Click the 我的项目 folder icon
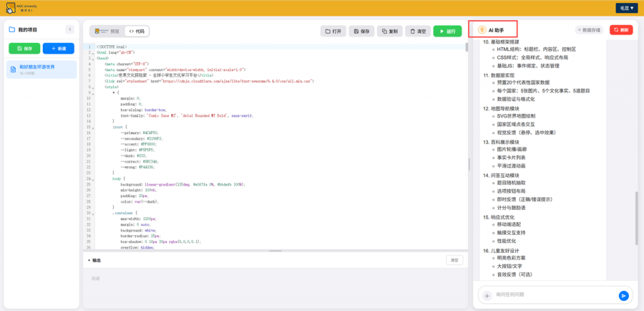The image size is (644, 311). 12,30
